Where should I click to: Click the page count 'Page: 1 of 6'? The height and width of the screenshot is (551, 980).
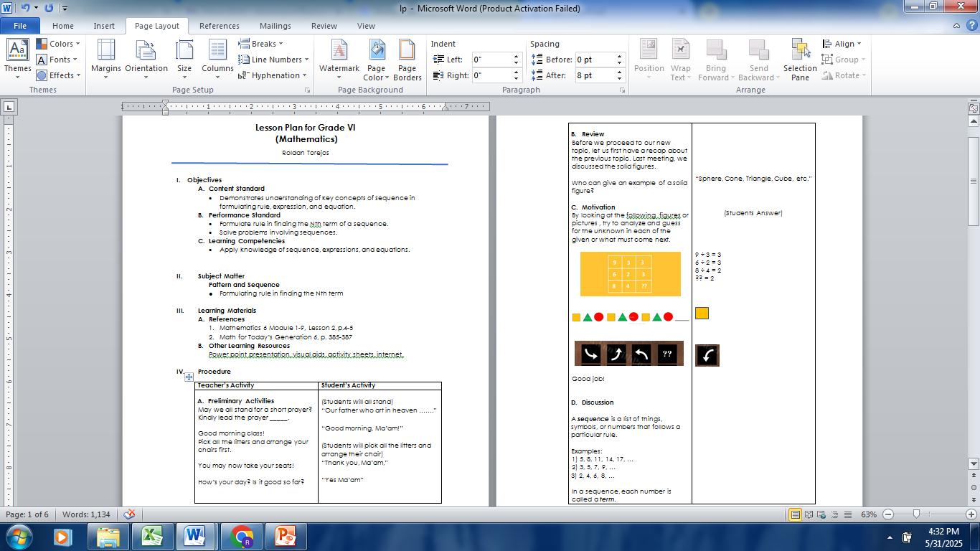27,514
